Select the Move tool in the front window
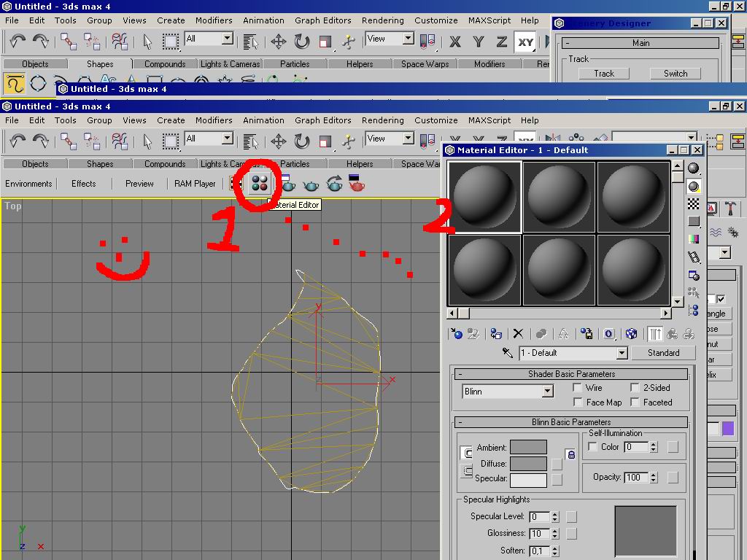747x560 pixels. pos(278,141)
